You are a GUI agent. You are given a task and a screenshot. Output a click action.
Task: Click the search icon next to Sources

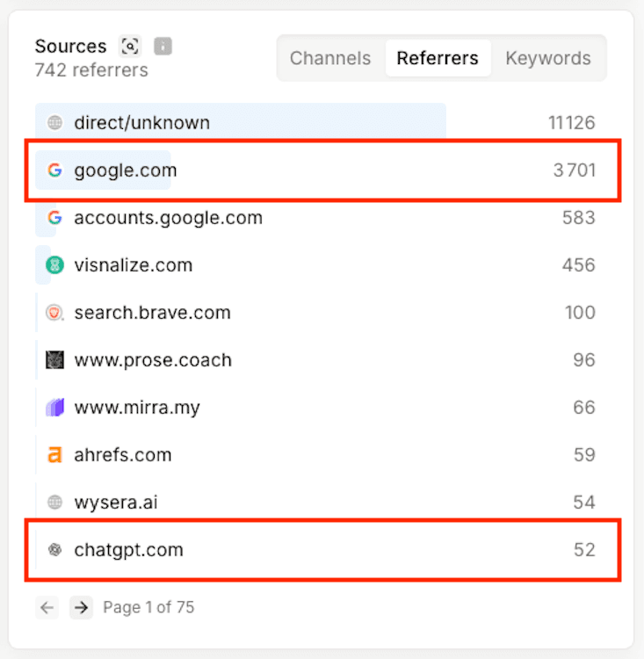130,46
